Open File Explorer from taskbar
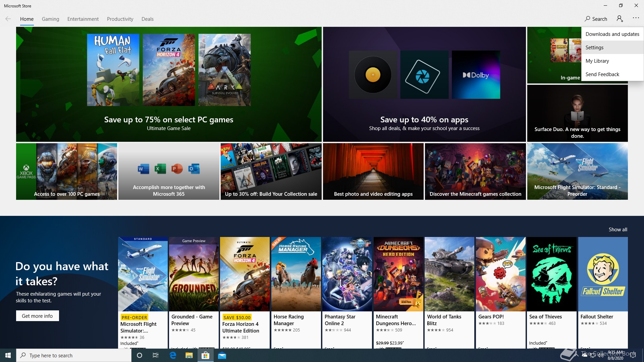This screenshot has width=644, height=362. click(189, 355)
